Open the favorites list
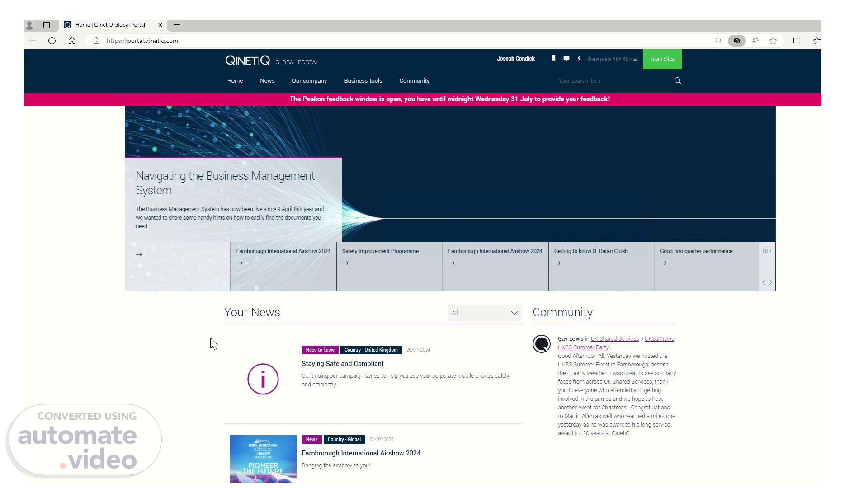This screenshot has height=488, width=868. 816,41
